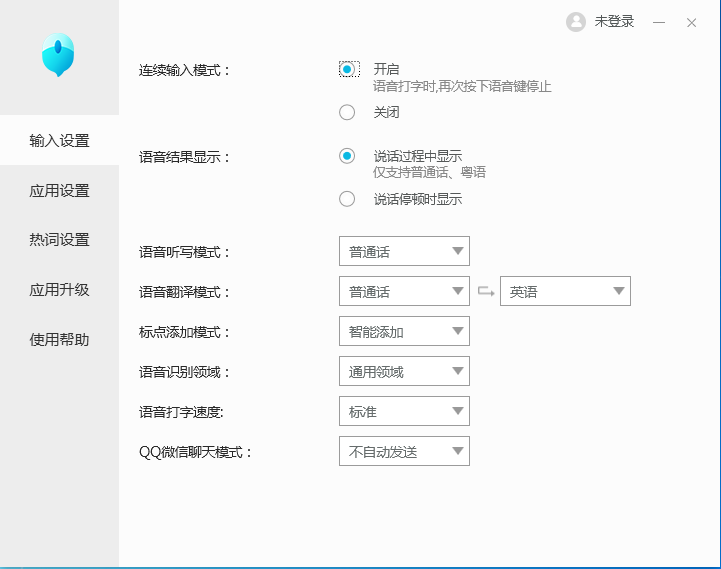Open the 输入设置 tab
Screen dimensions: 721x569
click(x=59, y=140)
